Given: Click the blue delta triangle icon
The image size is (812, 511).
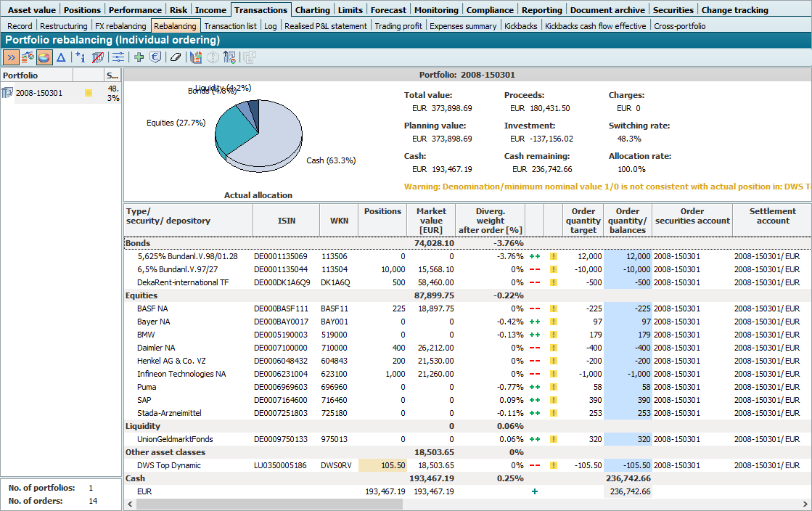Looking at the screenshot, I should click(x=61, y=57).
